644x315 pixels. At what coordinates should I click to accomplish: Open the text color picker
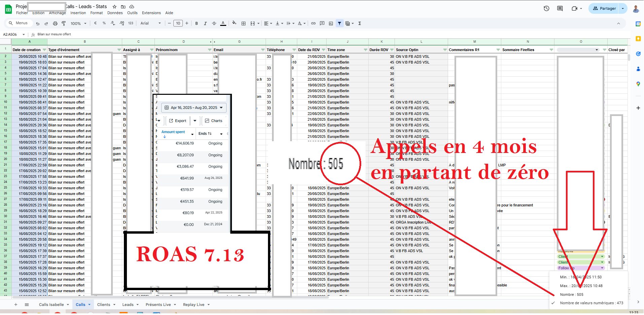[x=223, y=23]
